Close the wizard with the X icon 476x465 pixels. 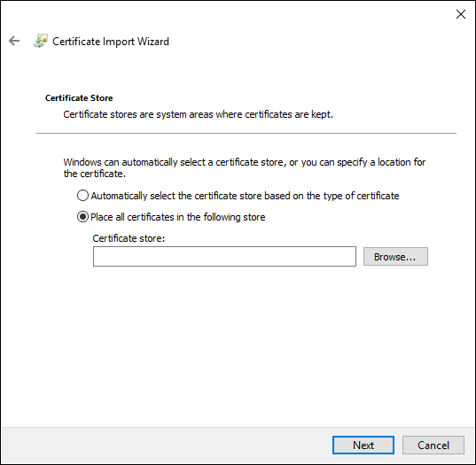pos(461,14)
